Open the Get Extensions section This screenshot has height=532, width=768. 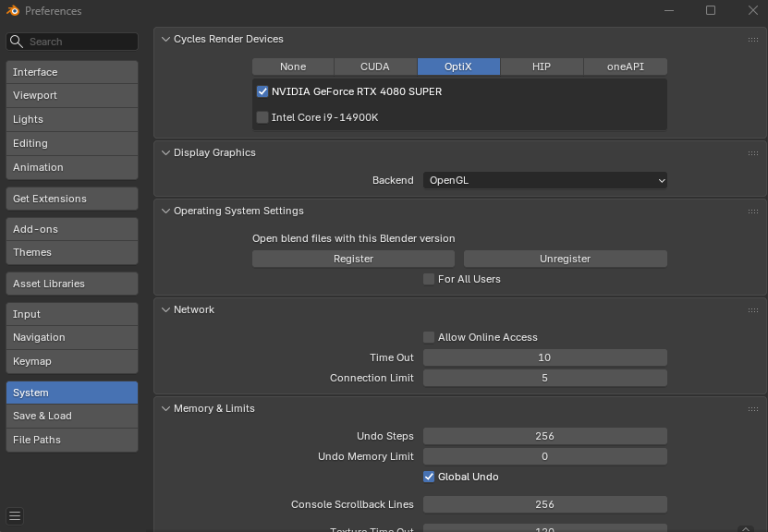point(72,199)
